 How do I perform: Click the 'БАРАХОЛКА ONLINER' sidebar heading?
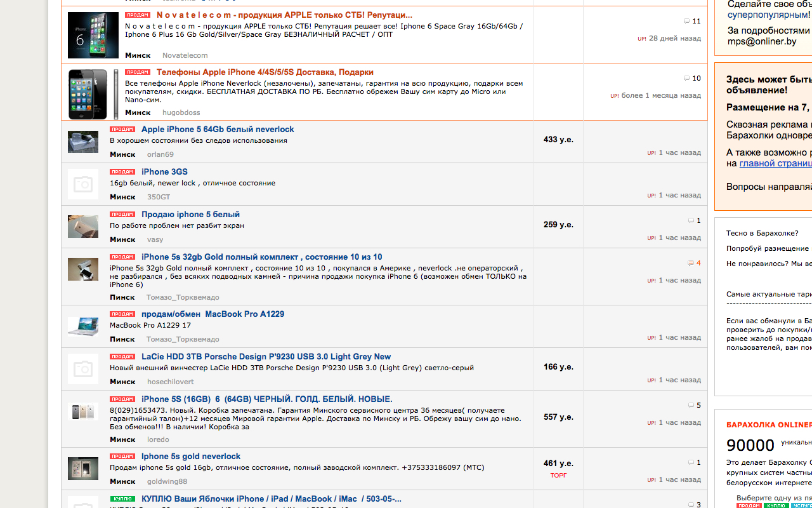tap(769, 425)
